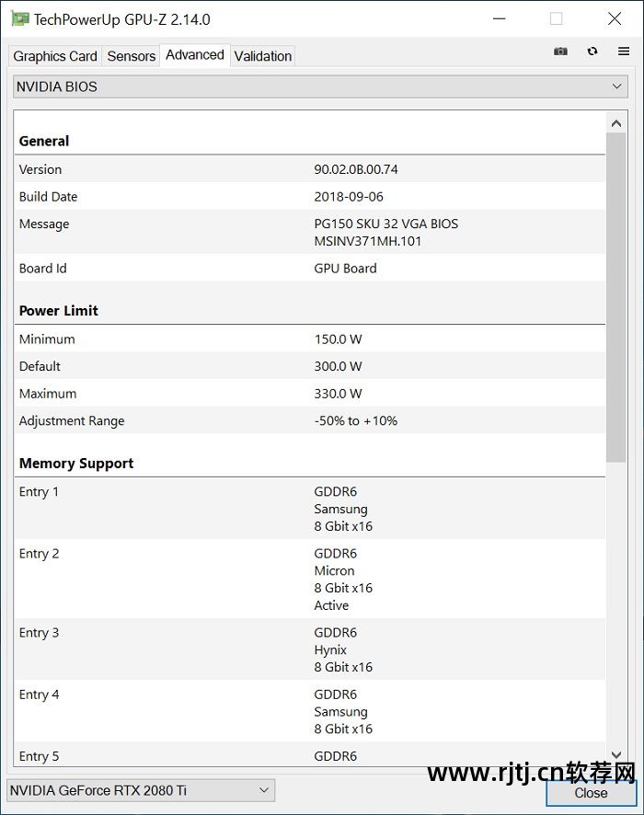This screenshot has width=644, height=815.
Task: Click the vertical scrollbar thumb
Action: (616, 297)
